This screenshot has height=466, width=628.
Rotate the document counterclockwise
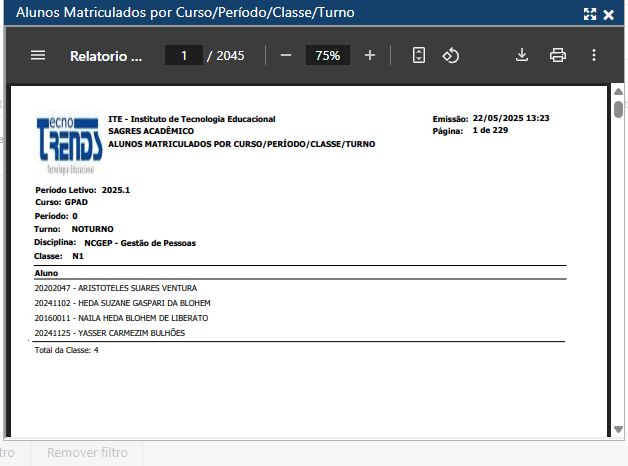[451, 56]
